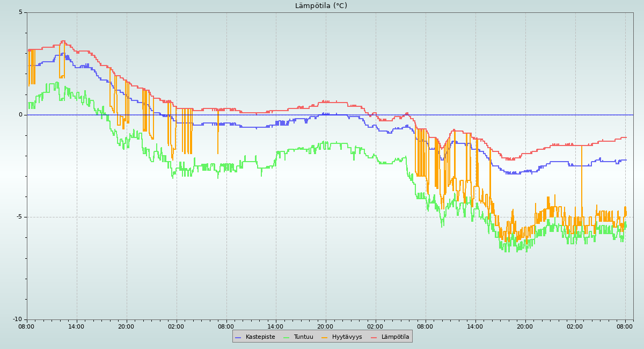
Task: Click the green Tuntuu legend line marker
Action: click(286, 337)
